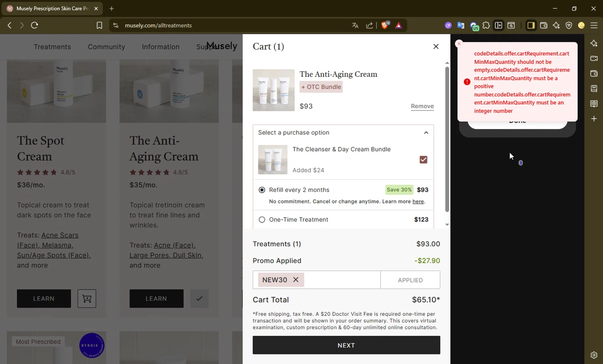Open the Treatments menu

pyautogui.click(x=52, y=47)
